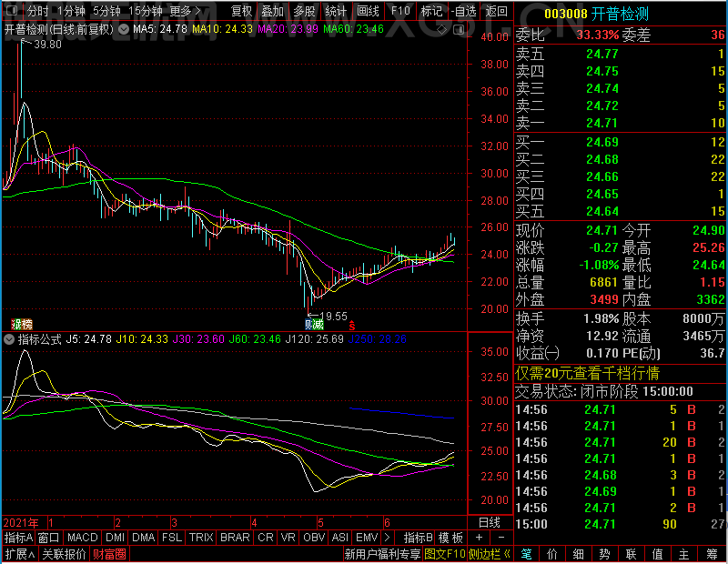Select the MACD indicator
This screenshot has height=564, width=728.
tap(82, 538)
